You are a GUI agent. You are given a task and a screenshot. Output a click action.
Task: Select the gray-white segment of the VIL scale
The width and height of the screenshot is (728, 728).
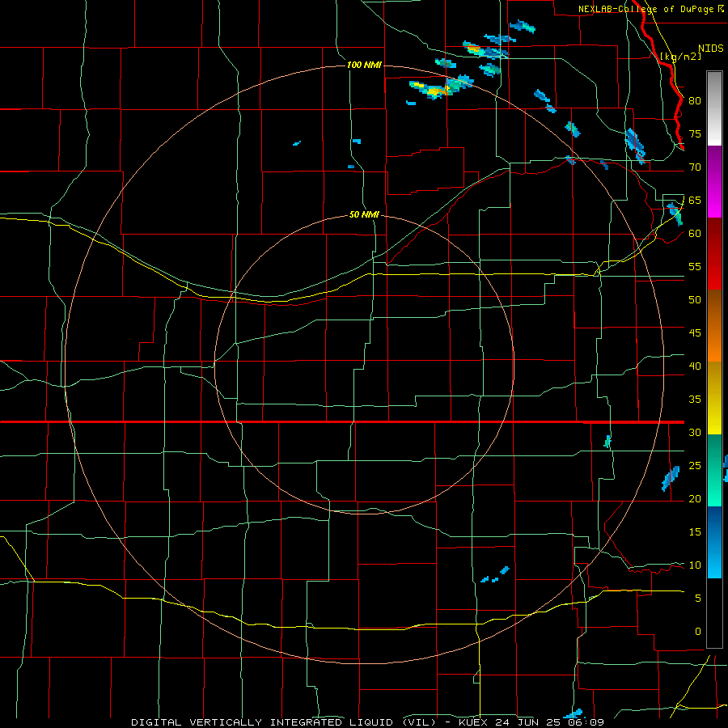click(x=714, y=108)
